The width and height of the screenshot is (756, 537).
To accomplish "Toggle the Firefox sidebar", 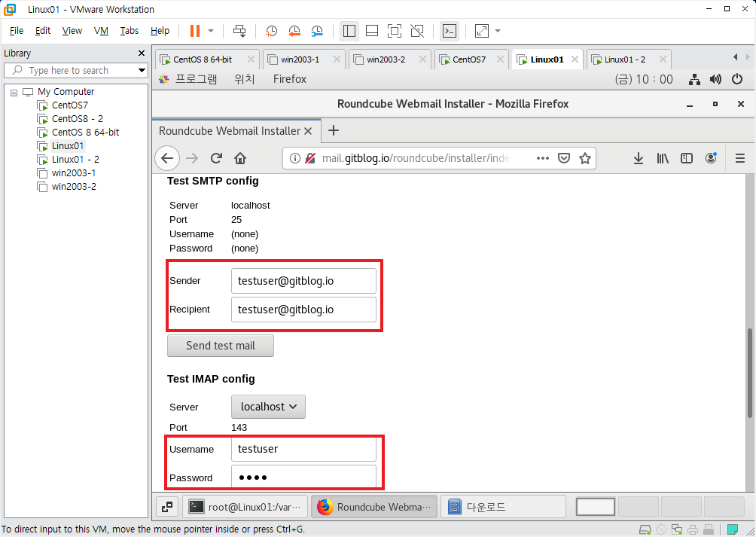I will [x=687, y=158].
